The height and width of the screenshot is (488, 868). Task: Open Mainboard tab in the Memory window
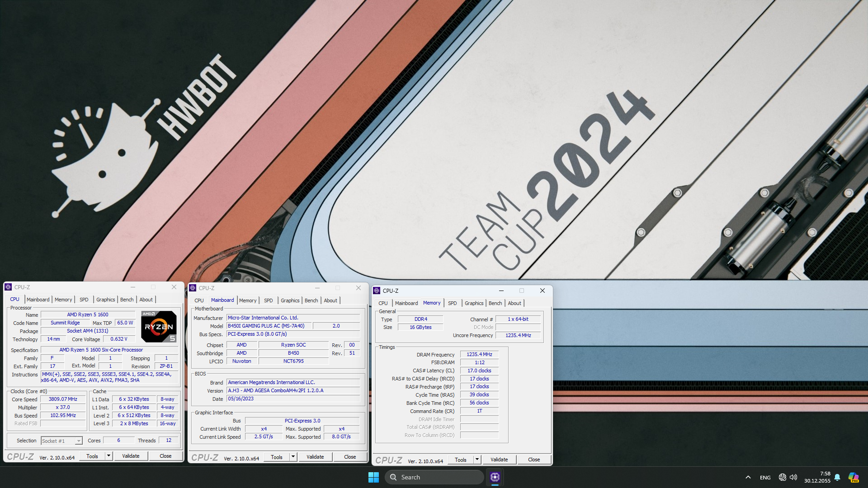(x=406, y=303)
